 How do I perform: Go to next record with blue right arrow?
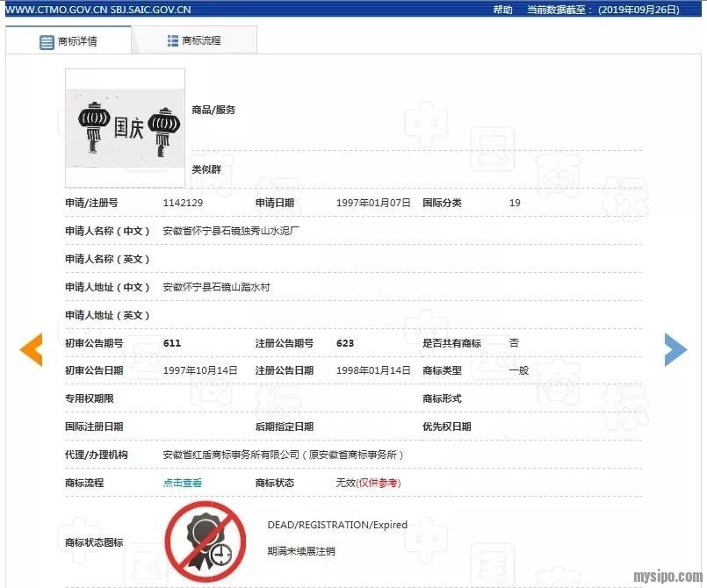(675, 349)
